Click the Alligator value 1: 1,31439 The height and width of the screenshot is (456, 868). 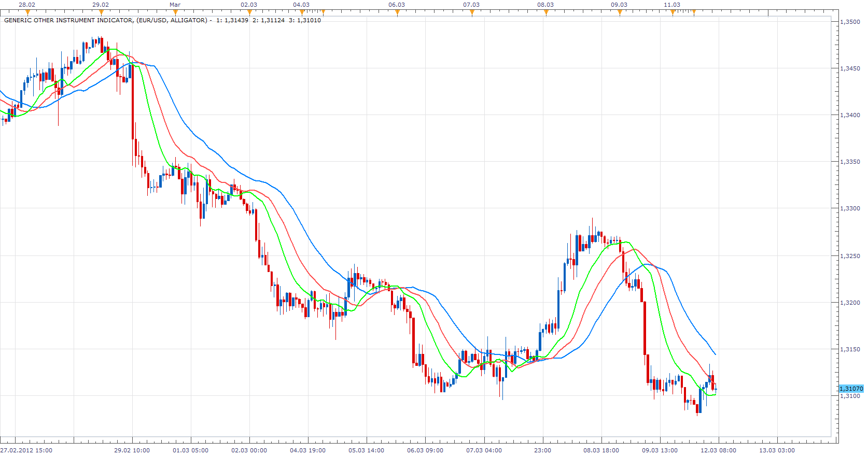232,20
